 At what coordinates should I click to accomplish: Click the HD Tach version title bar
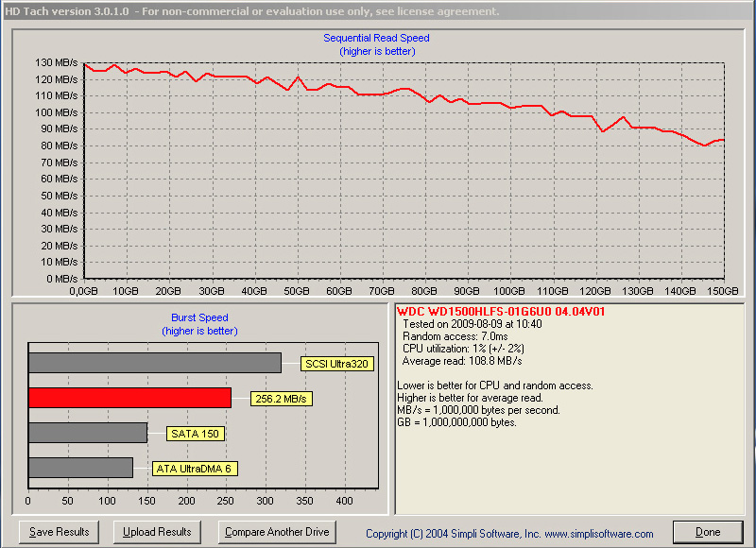[x=378, y=11]
